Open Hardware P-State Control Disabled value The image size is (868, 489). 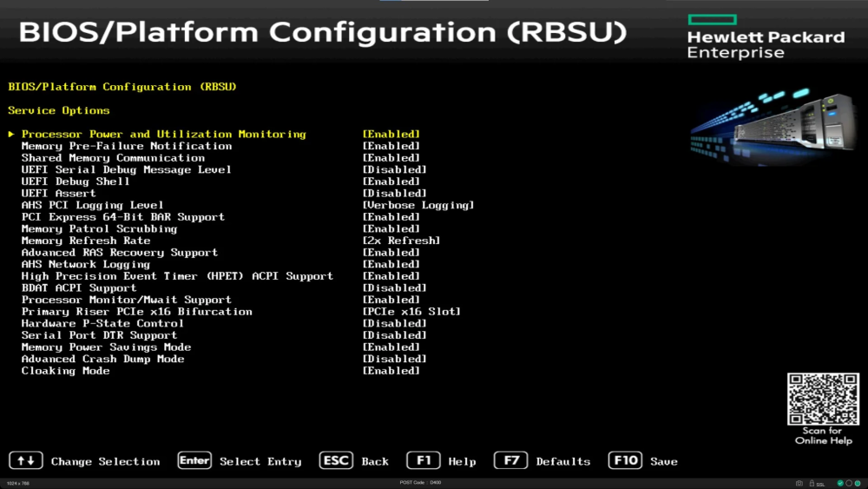click(395, 323)
